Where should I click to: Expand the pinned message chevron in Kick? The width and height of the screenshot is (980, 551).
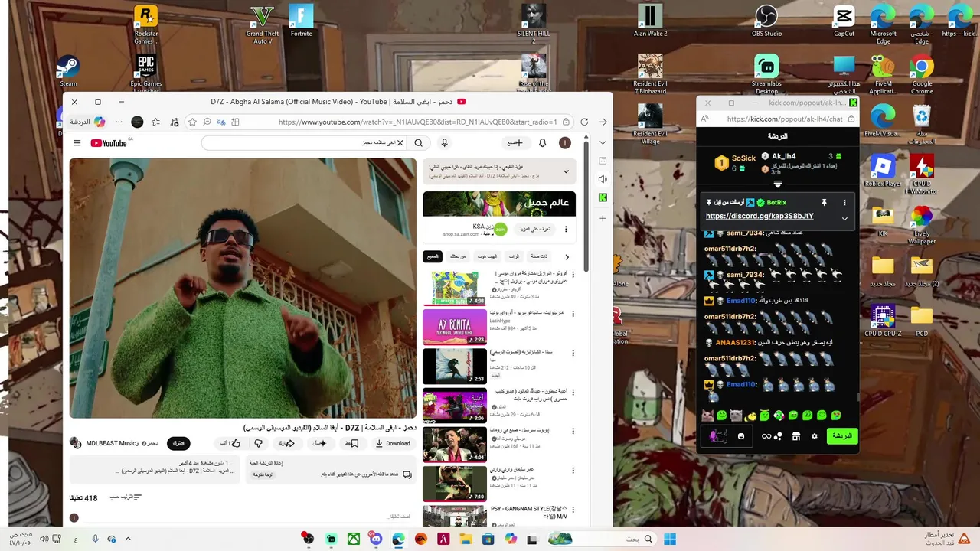click(844, 218)
